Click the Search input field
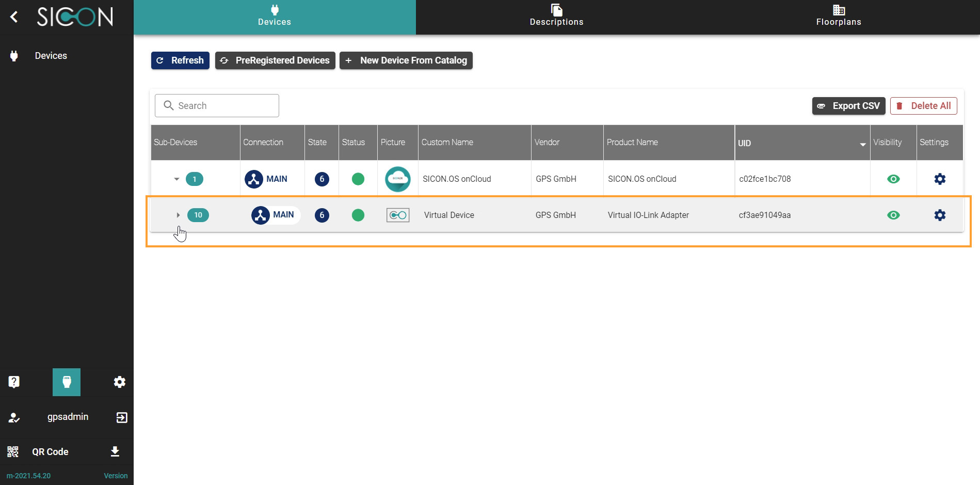This screenshot has width=980, height=485. click(x=217, y=106)
